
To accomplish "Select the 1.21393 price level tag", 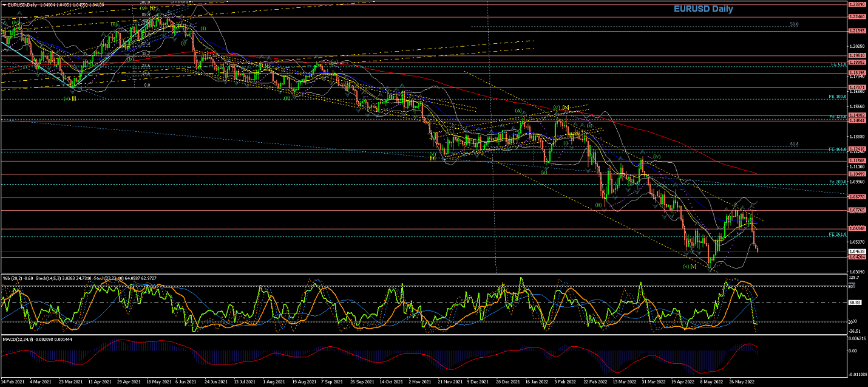I will coord(856,30).
